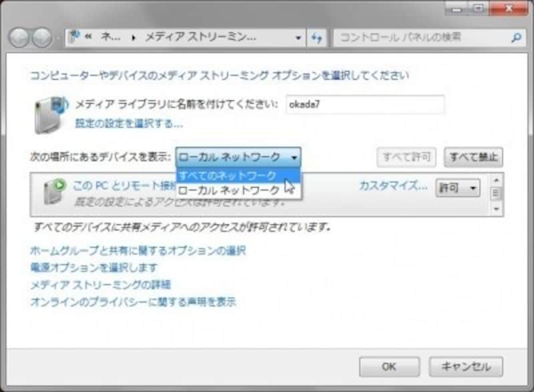This screenshot has height=392, width=534.
Task: Open the カスタマイズ... link
Action: tap(393, 186)
